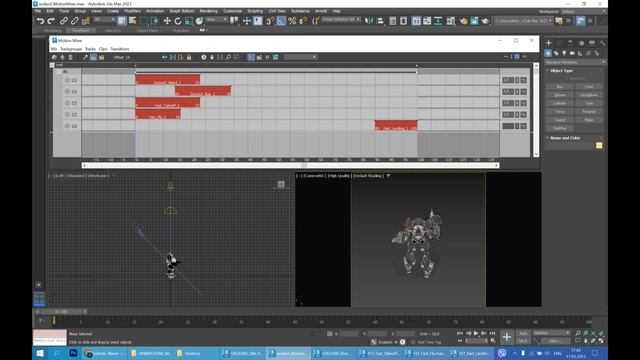Select the Cameras category icon
640x360 pixels.
(572, 53)
